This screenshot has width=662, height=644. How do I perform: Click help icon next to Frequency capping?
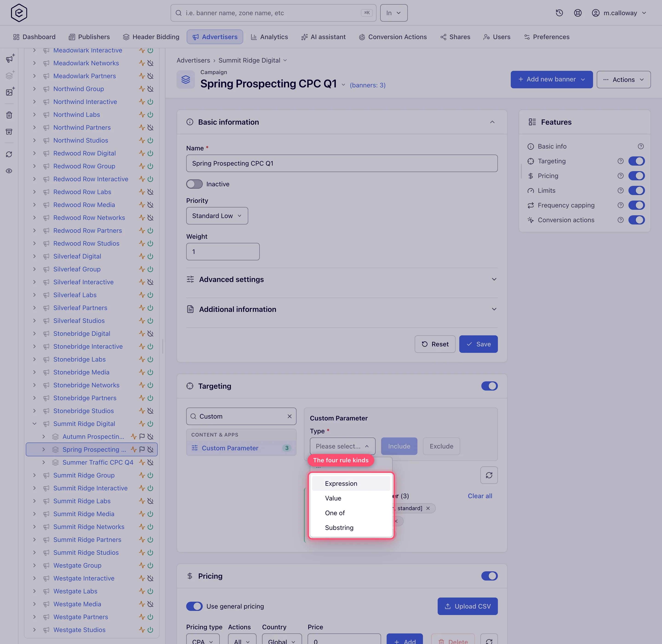620,205
